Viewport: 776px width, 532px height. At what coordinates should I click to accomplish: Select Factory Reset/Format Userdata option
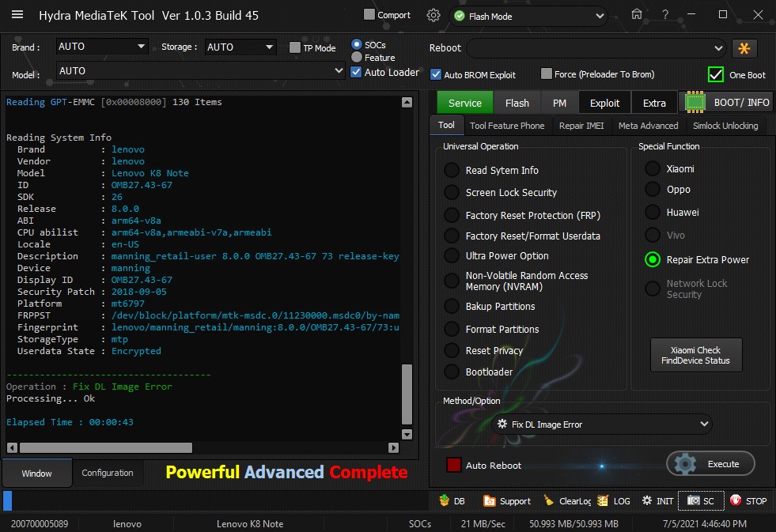452,236
